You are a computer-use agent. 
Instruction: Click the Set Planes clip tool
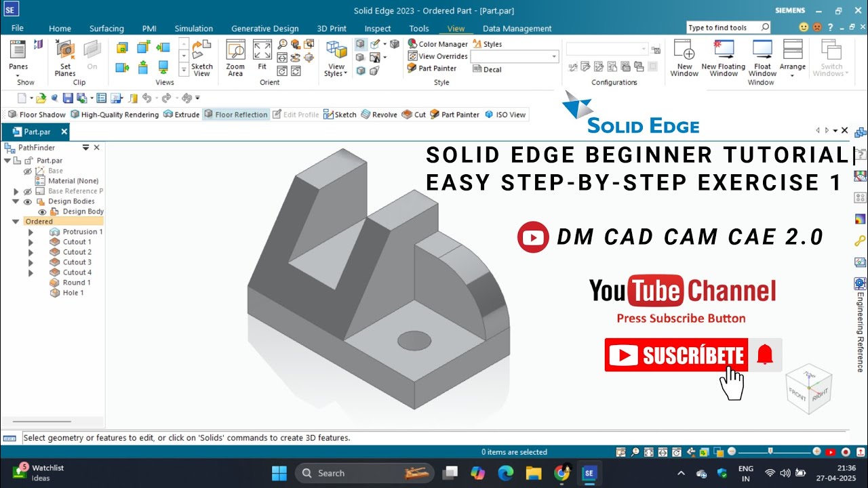point(65,58)
